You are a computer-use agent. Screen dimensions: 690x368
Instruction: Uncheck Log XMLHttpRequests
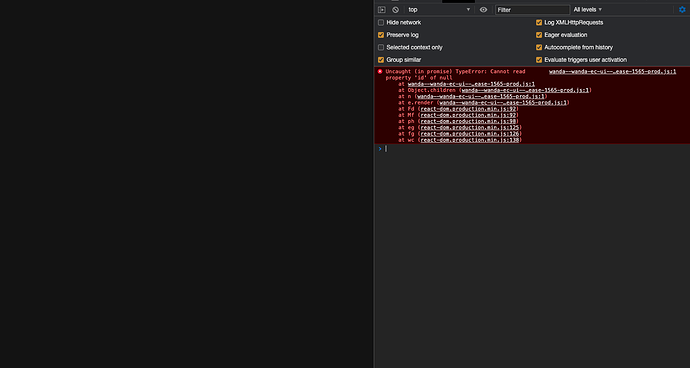[x=539, y=22]
